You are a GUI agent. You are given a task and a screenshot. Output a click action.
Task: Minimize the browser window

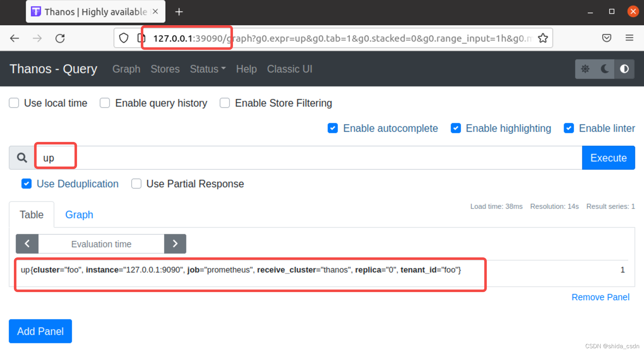(590, 12)
